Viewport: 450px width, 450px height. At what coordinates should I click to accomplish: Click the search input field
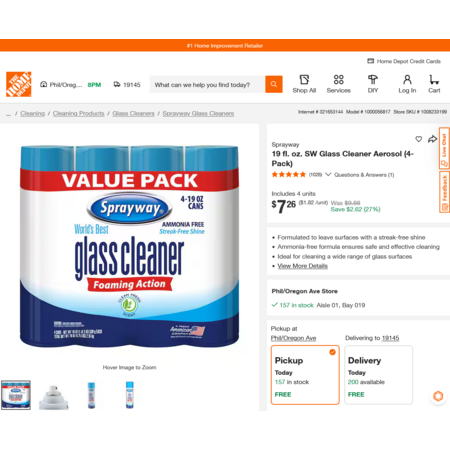pyautogui.click(x=207, y=85)
